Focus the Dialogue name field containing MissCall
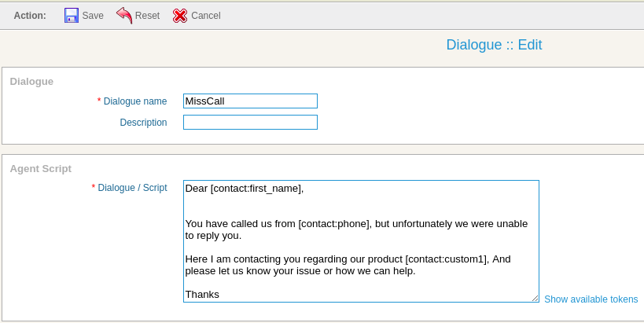The height and width of the screenshot is (323, 644). tap(250, 101)
